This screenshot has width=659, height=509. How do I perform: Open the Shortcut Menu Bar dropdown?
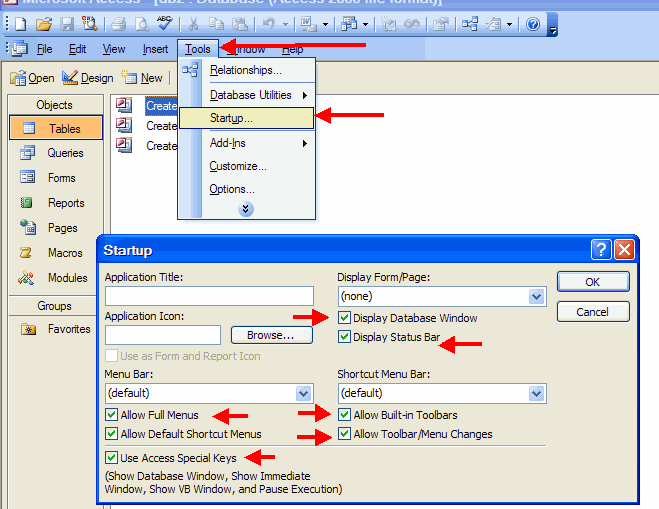point(536,393)
